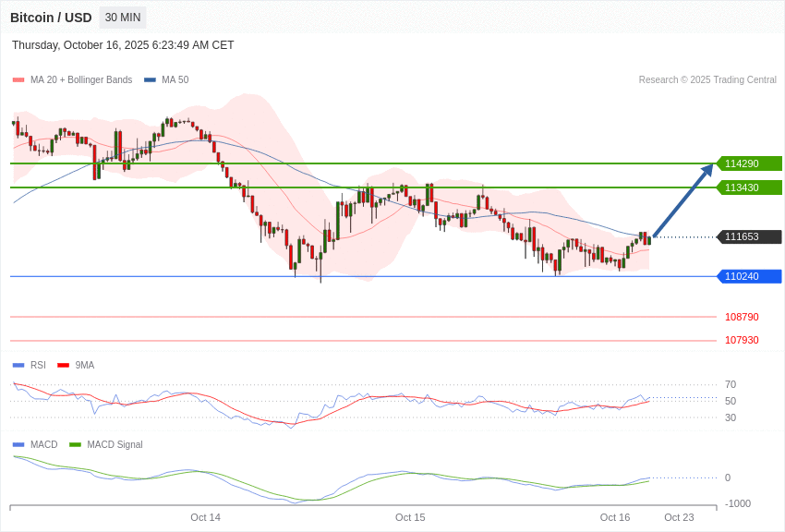Click the blue MA 50 legend swatch
The image size is (785, 532).
point(150,80)
